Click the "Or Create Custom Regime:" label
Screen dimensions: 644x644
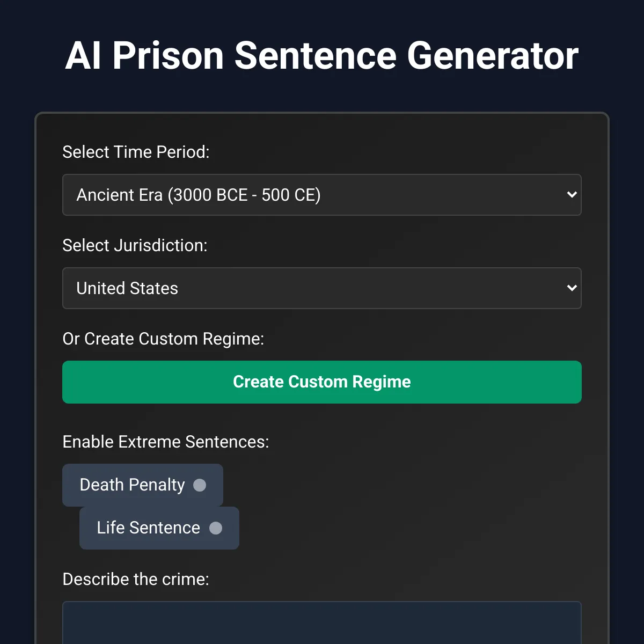tap(163, 339)
